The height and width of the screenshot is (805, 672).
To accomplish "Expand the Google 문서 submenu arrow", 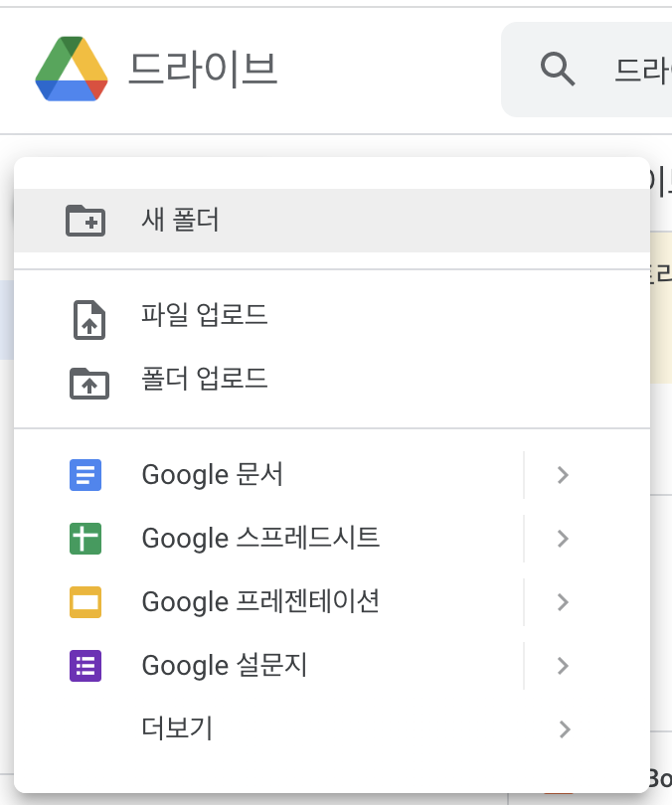I will click(x=564, y=475).
